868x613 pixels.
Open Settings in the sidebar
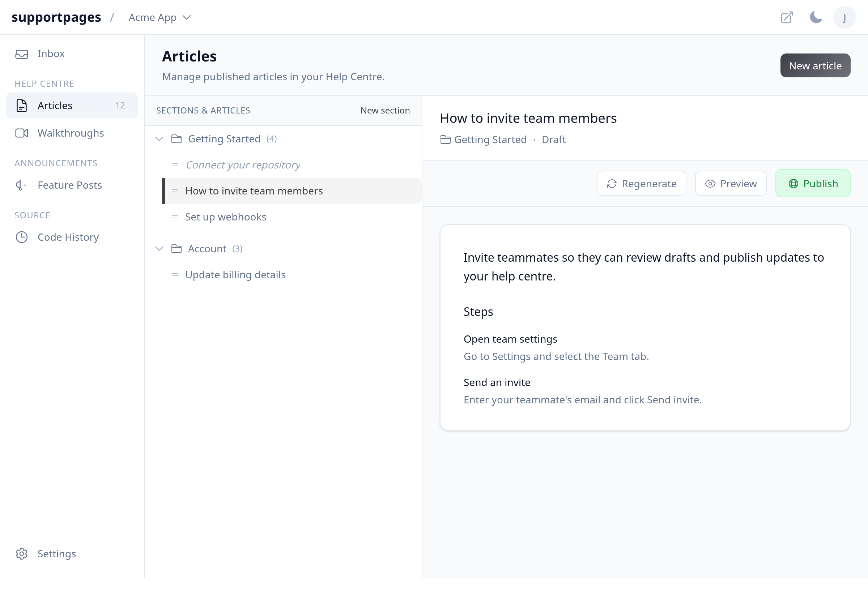(72, 554)
